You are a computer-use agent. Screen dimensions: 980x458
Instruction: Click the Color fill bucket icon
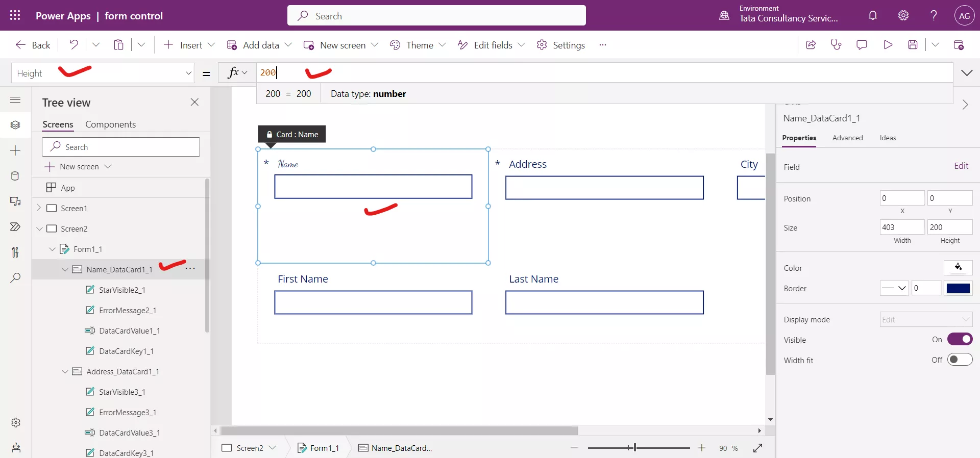[958, 268]
